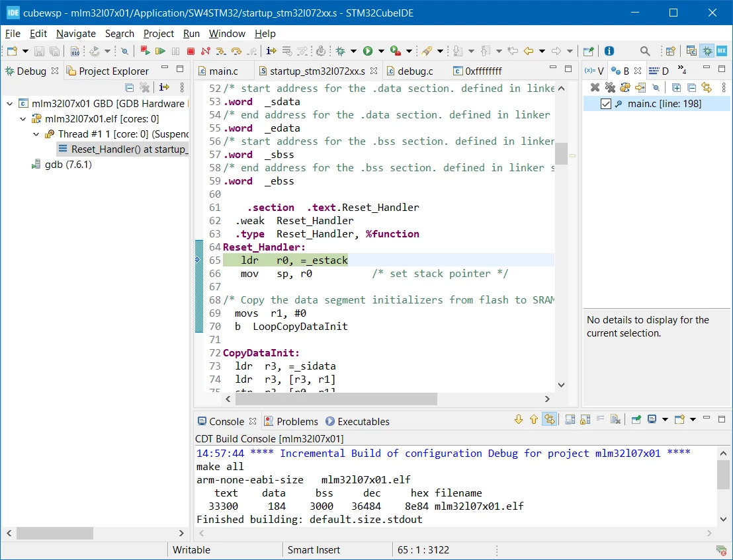The image size is (733, 560).
Task: Click the Debug view's horizontal scrollbar thumb
Action: coord(55,533)
